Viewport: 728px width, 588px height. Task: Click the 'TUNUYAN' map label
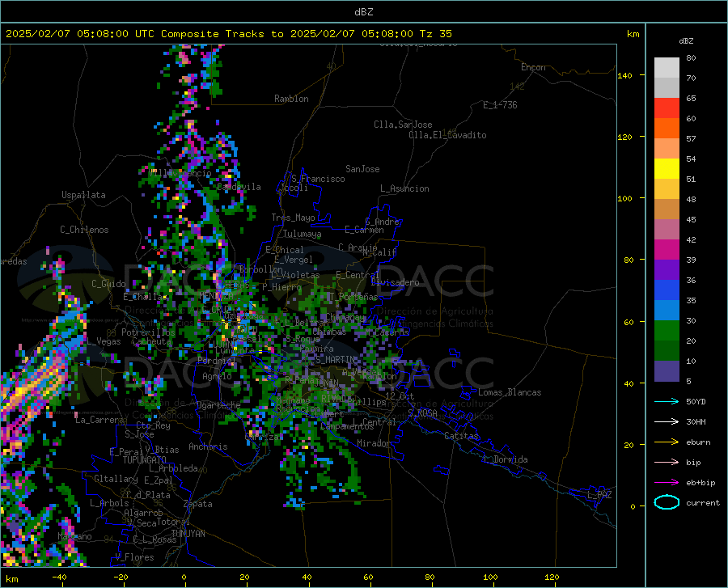pyautogui.click(x=188, y=534)
